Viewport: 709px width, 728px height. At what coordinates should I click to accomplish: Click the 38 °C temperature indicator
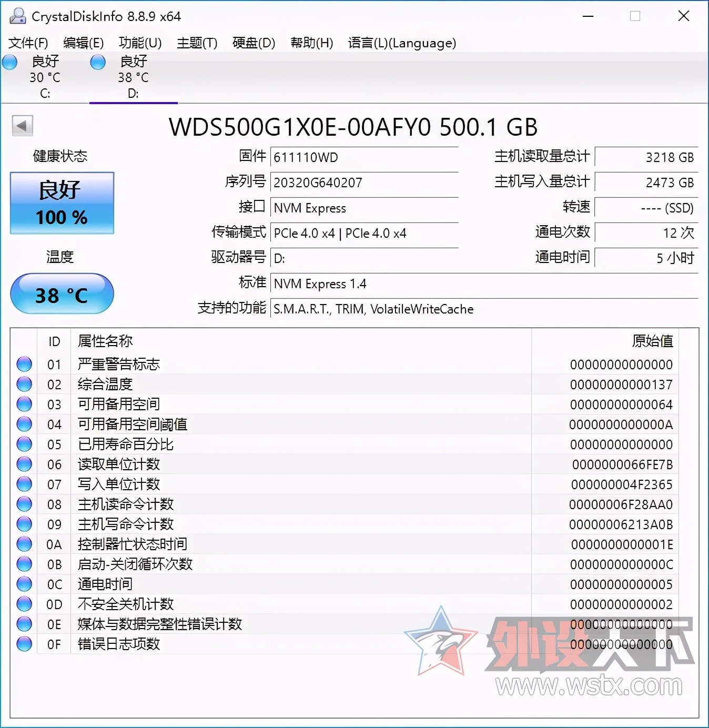point(62,294)
